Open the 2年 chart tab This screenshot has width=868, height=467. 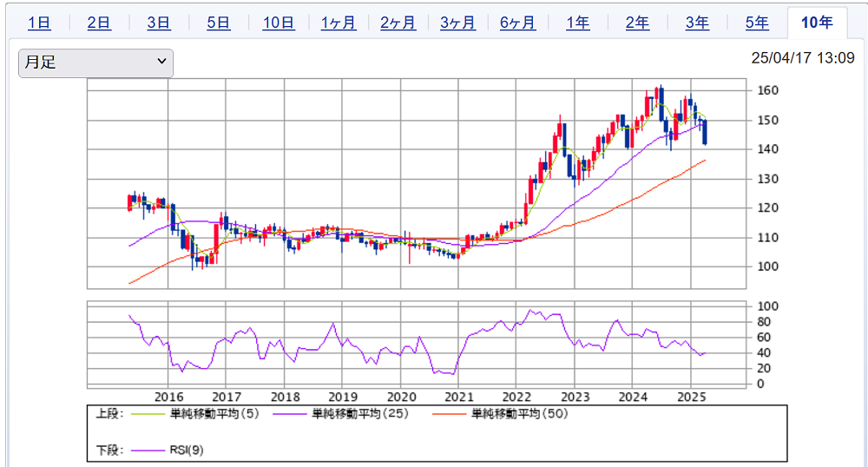click(638, 23)
